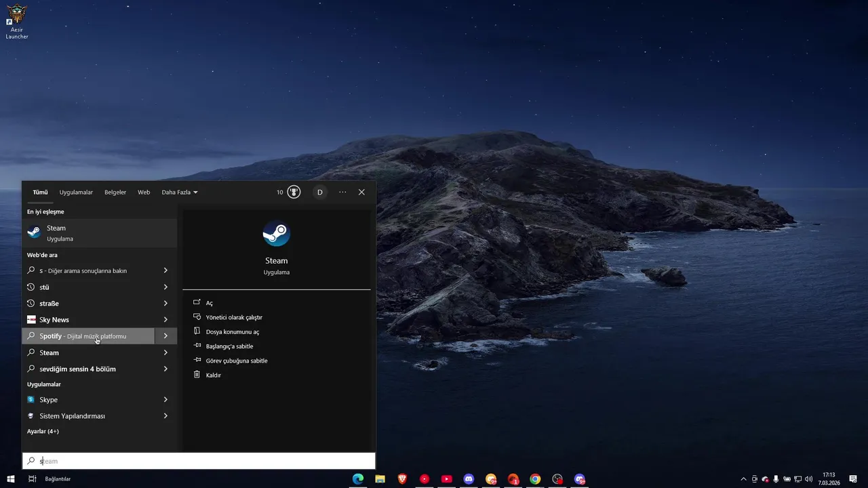Open the volume speaker tray icon
The width and height of the screenshot is (868, 488).
click(808, 479)
